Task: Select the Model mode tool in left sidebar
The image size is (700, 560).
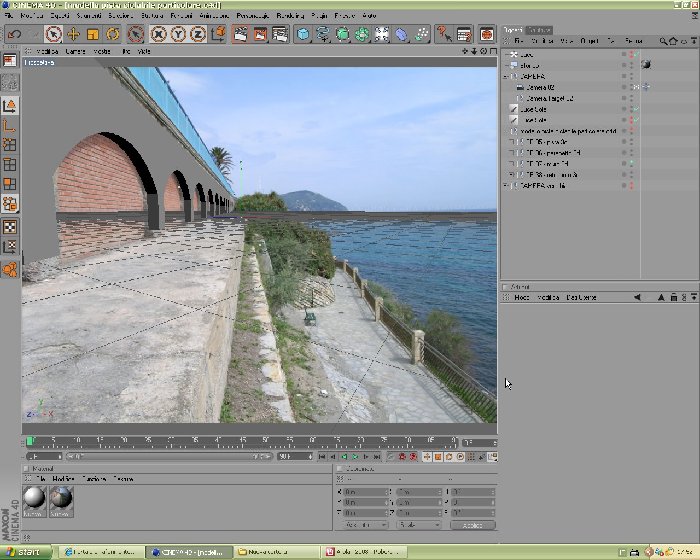Action: (x=10, y=106)
